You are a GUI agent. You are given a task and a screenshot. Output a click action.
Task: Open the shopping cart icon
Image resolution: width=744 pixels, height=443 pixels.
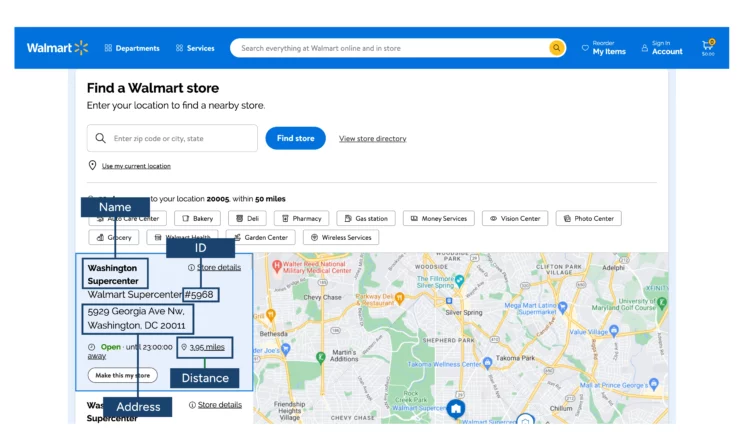coord(708,47)
